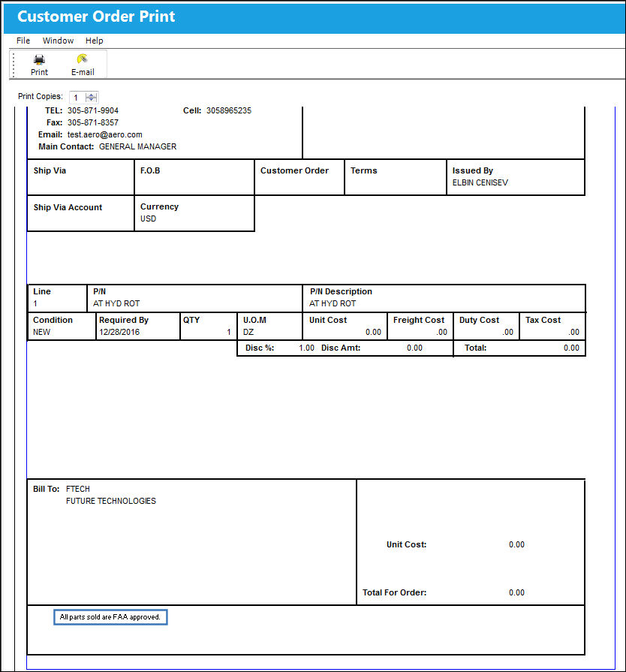This screenshot has height=672, width=626.
Task: Click the 'Currency' label
Action: (x=159, y=206)
